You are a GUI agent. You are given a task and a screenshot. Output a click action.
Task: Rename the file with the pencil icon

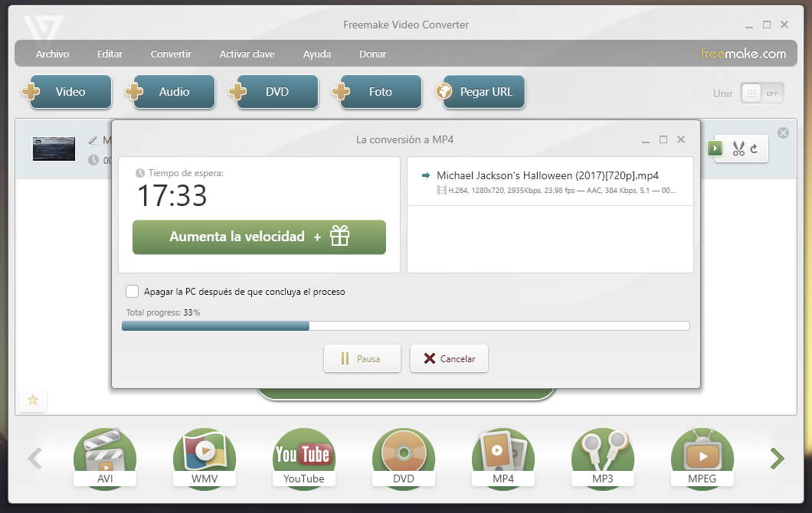coord(93,140)
